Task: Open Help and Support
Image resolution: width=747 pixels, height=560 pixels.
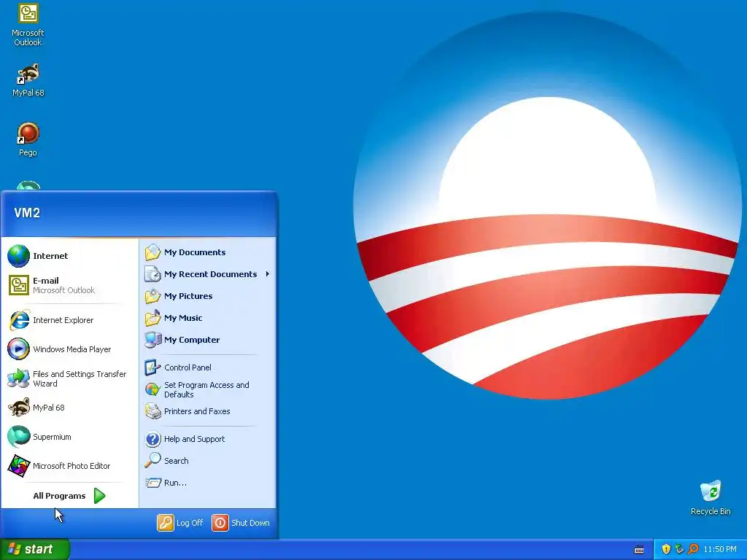Action: click(x=208, y=439)
